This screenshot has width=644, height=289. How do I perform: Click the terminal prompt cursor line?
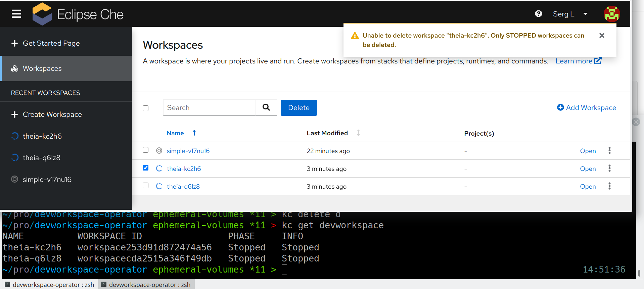[284, 270]
